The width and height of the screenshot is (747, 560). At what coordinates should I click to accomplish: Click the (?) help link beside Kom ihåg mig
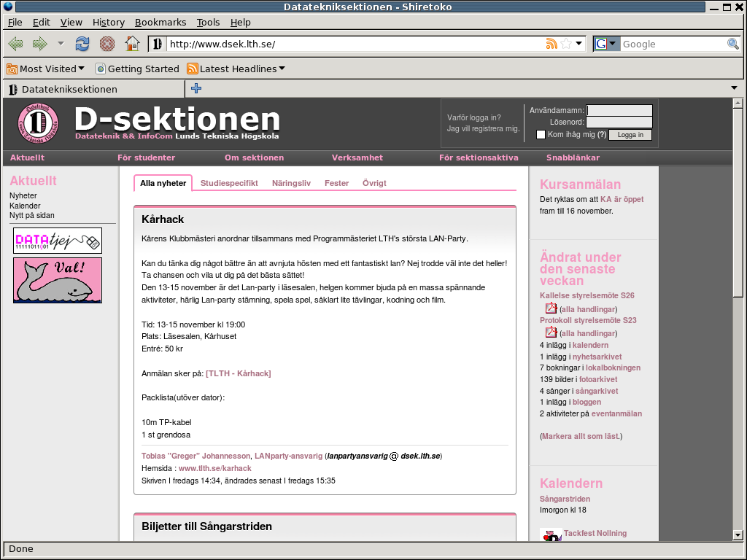pos(602,135)
